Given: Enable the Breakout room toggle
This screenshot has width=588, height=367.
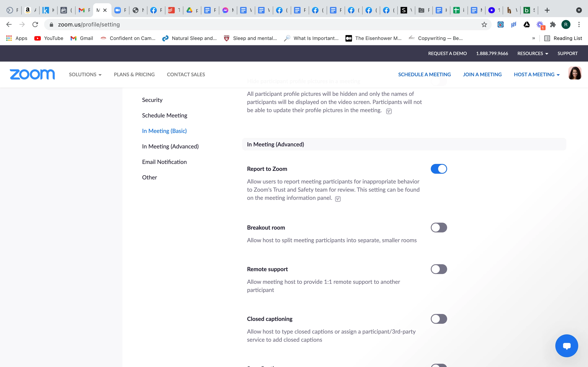Looking at the screenshot, I should pos(439,228).
